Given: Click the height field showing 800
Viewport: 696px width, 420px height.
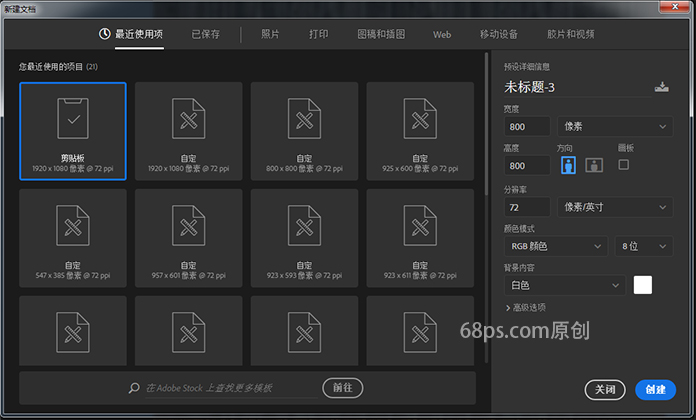Looking at the screenshot, I should pos(527,166).
